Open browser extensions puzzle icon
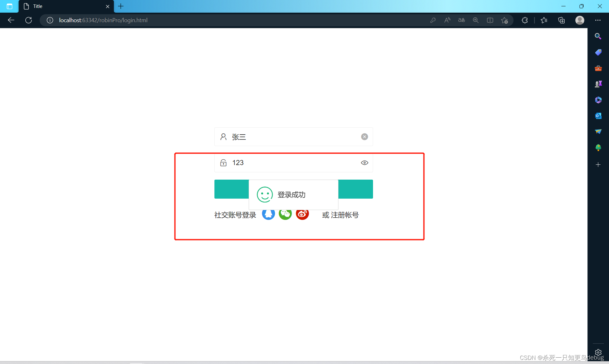 tap(525, 20)
